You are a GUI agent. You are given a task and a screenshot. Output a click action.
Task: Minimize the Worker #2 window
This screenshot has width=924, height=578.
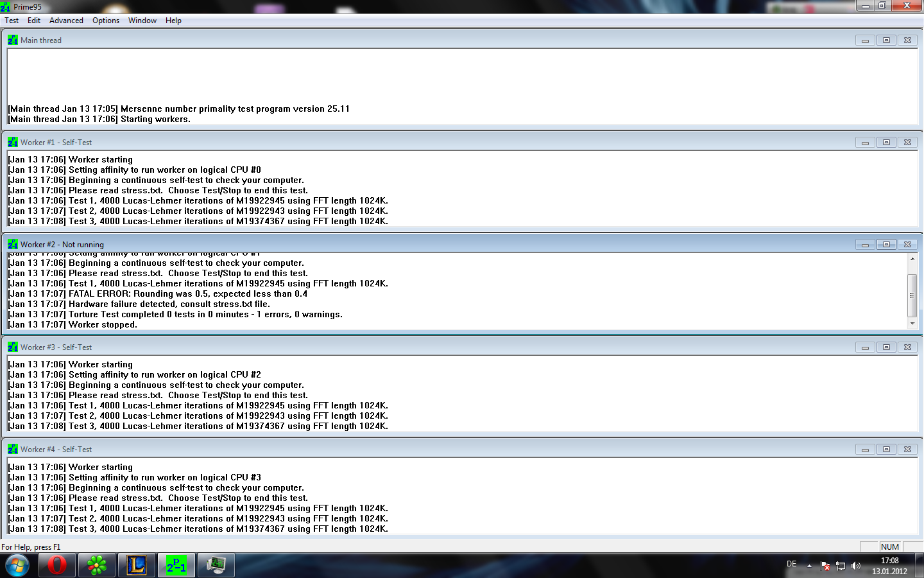[x=865, y=244]
